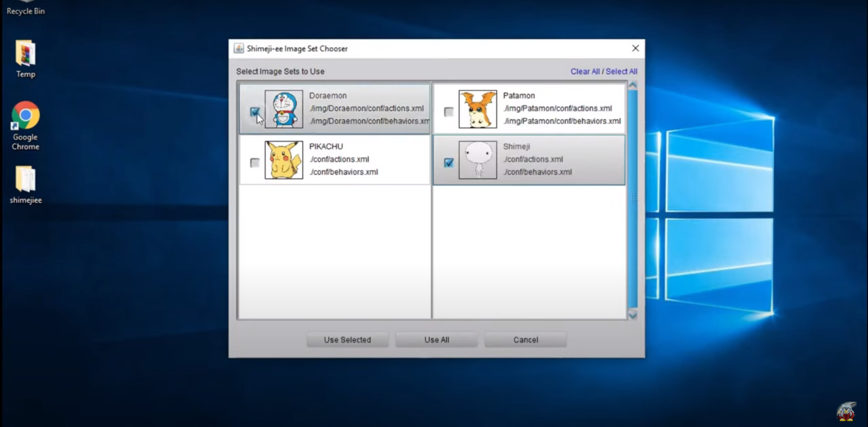The width and height of the screenshot is (868, 427).
Task: Click './img/Doraemon/conf/actions.xml' path text
Action: (x=367, y=109)
